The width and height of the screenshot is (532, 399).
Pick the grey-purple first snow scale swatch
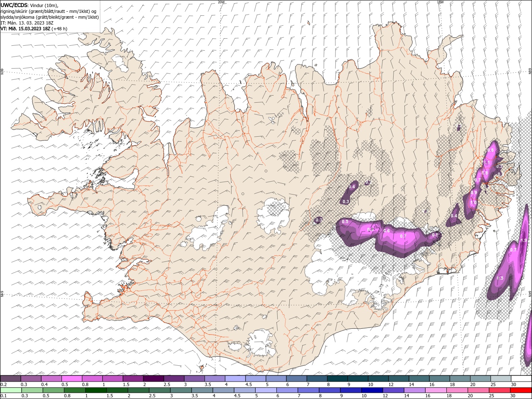[10, 379]
